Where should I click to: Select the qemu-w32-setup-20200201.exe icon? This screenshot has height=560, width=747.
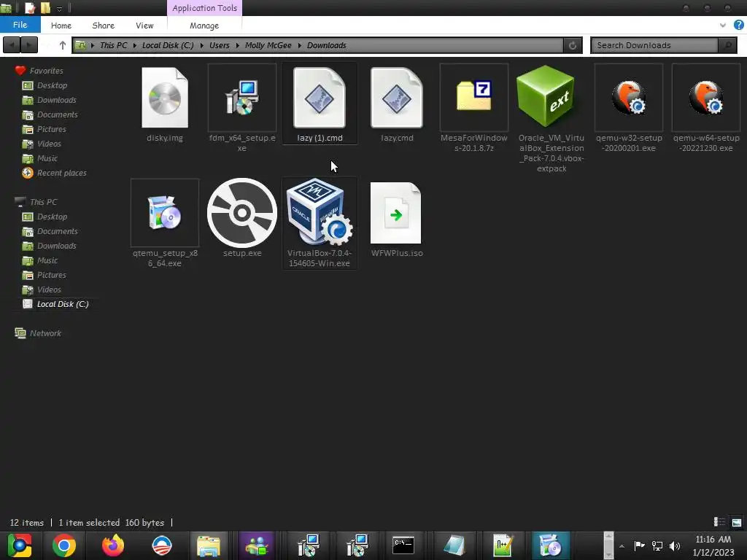[629, 98]
